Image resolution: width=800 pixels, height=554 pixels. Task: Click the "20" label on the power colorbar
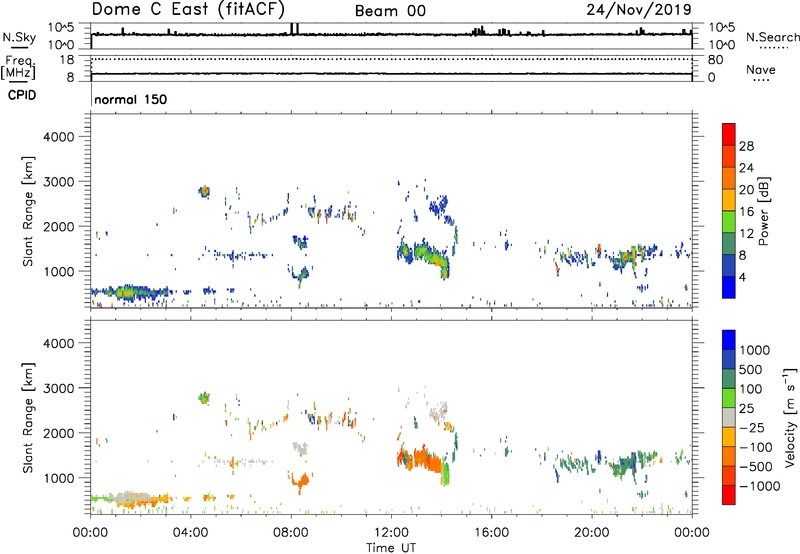pyautogui.click(x=746, y=190)
